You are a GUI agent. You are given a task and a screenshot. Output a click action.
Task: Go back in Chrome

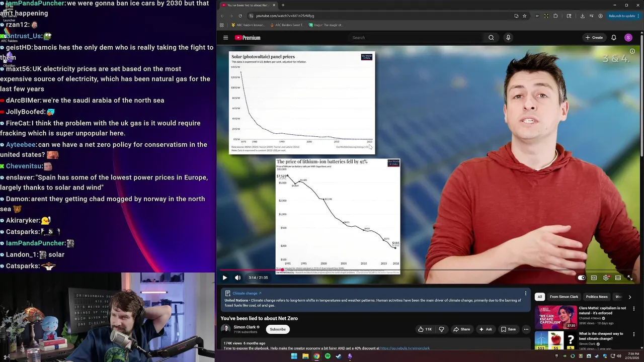coord(222,16)
